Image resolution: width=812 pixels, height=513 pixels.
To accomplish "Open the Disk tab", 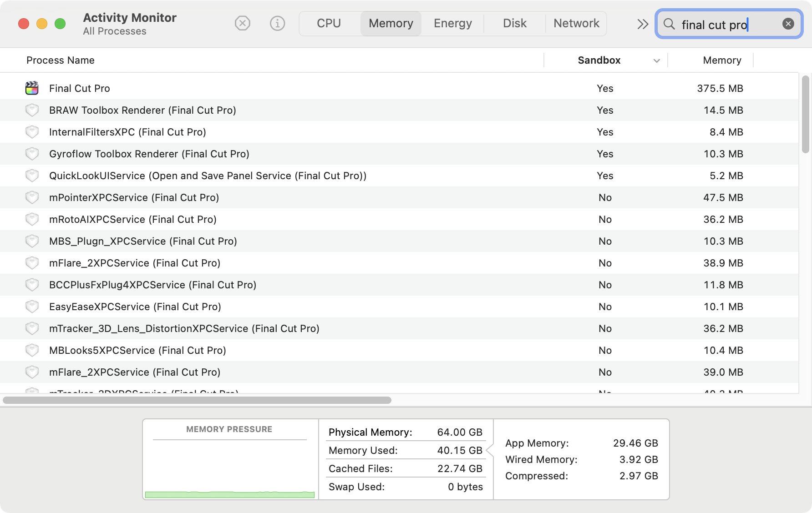I will (x=514, y=23).
